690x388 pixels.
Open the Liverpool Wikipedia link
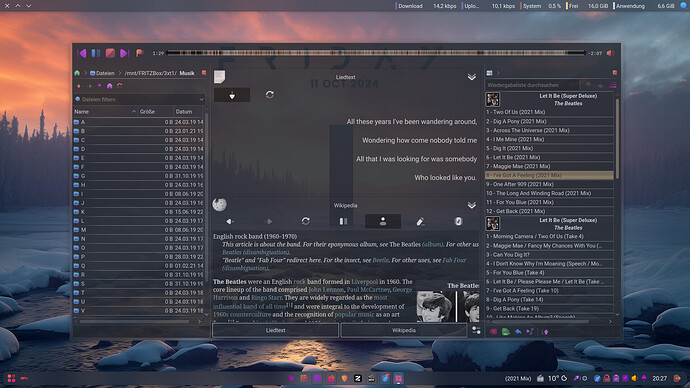364,282
